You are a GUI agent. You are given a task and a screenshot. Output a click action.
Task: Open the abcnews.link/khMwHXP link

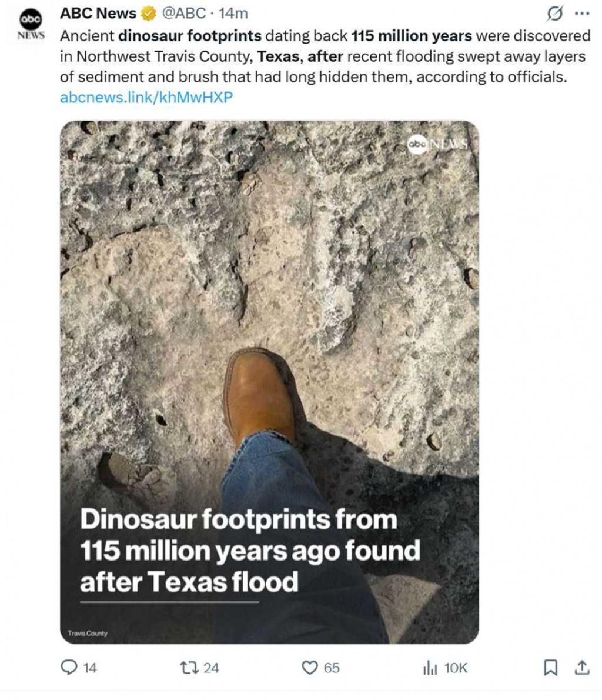(x=146, y=97)
